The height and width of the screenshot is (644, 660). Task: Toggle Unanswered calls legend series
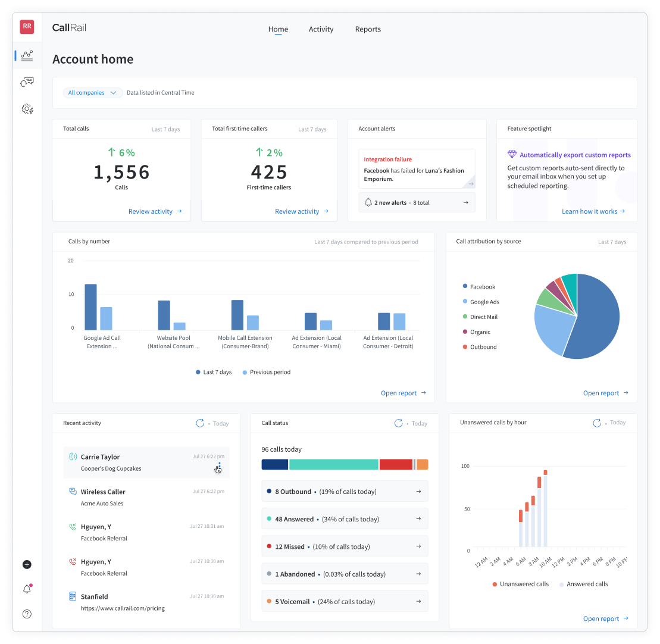(521, 584)
